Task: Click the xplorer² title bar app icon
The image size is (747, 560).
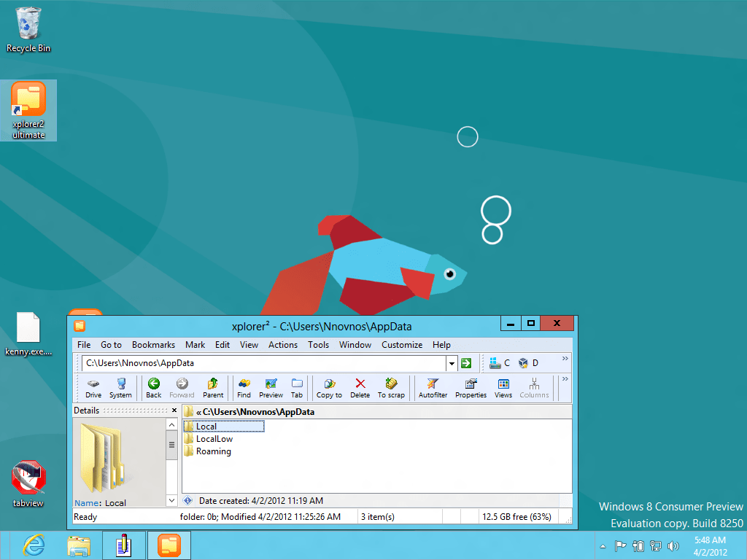Action: tap(80, 326)
